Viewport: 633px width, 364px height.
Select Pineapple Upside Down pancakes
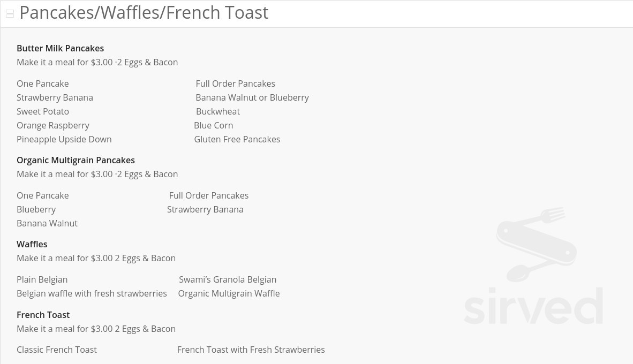pos(64,139)
